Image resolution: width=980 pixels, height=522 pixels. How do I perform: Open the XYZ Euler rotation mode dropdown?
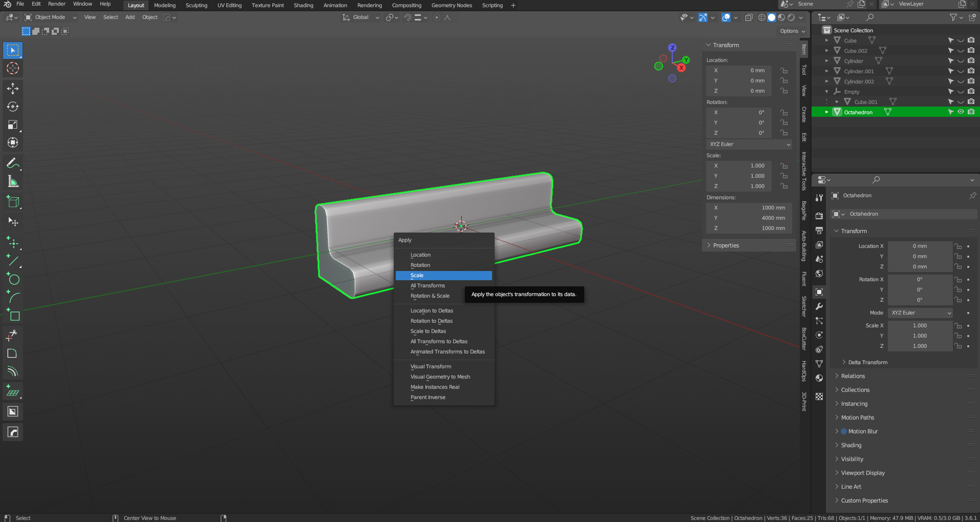point(750,144)
